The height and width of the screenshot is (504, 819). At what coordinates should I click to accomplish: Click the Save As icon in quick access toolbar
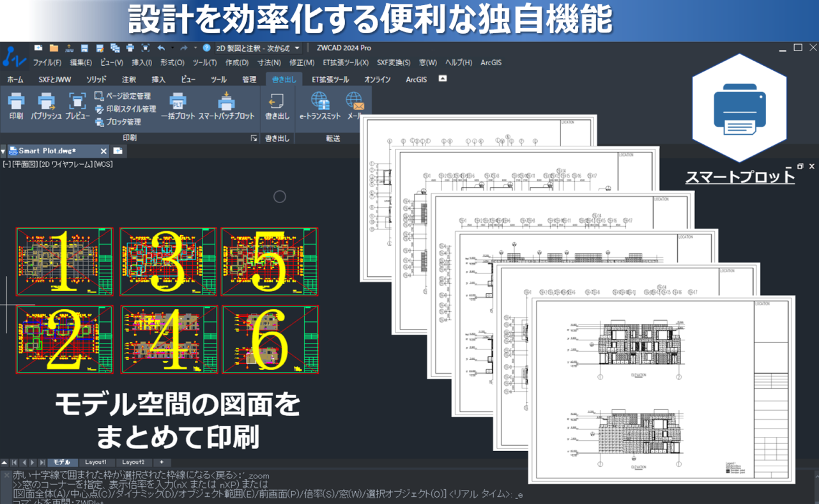(100, 48)
